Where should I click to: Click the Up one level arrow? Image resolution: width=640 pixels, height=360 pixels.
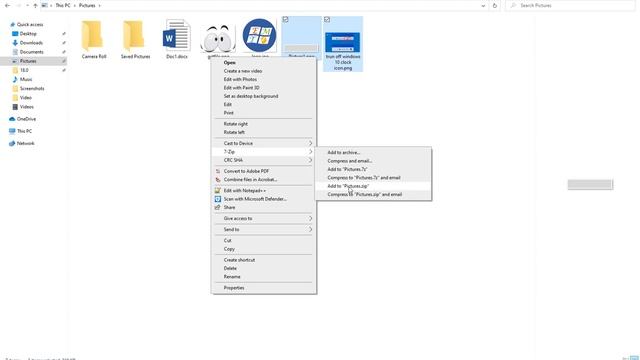[x=35, y=5]
